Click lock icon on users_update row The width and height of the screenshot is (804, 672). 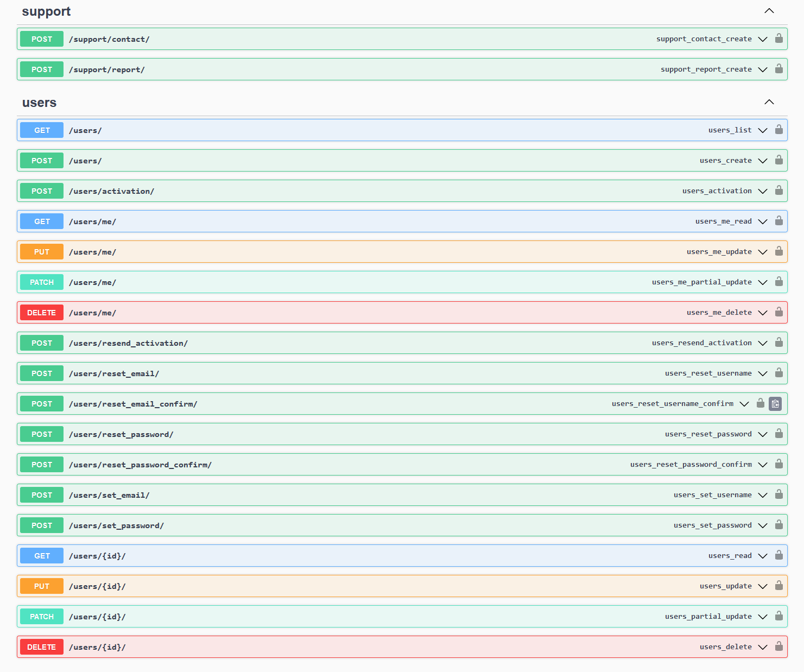click(x=778, y=586)
